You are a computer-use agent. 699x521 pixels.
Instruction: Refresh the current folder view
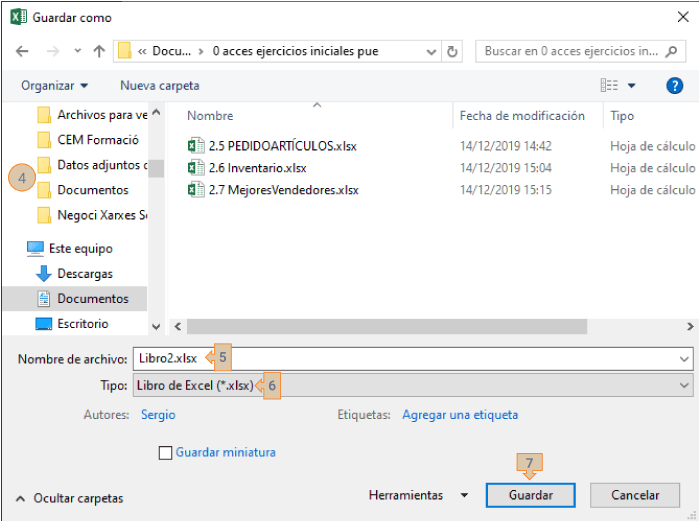point(452,52)
